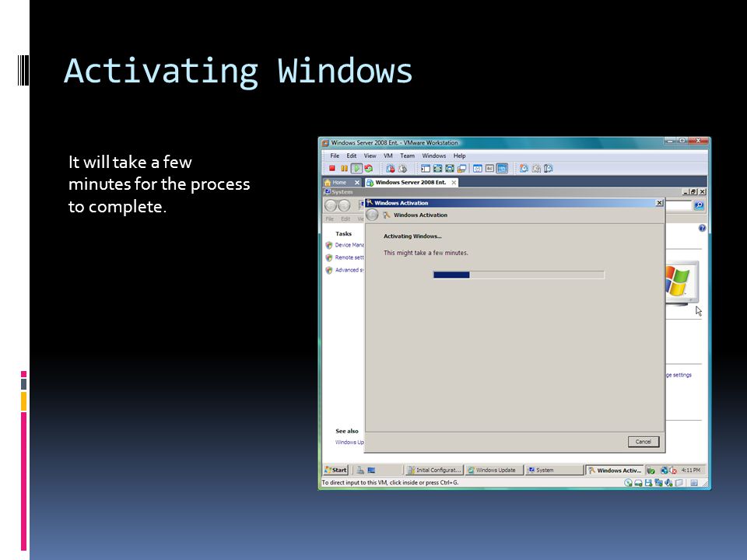Click the highlighted Console view icon
This screenshot has width=747, height=560.
pyautogui.click(x=502, y=168)
